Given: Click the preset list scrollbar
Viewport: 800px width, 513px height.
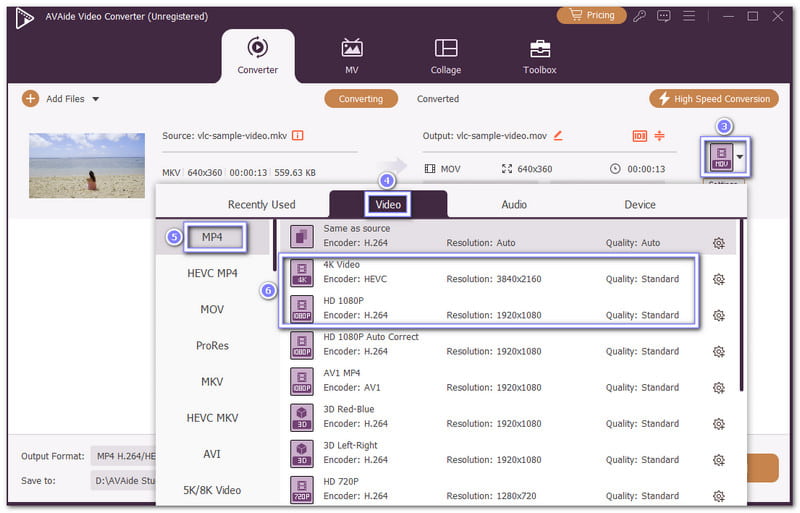Looking at the screenshot, I should click(x=741, y=306).
